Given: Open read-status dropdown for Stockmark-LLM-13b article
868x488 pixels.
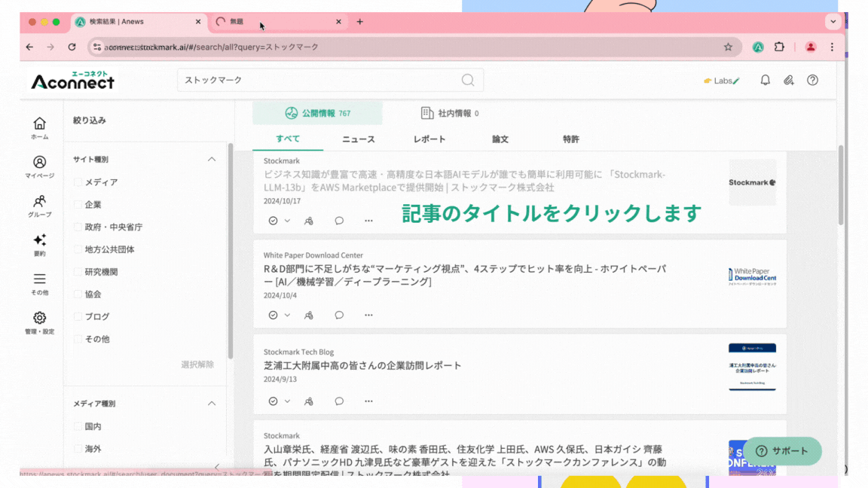Looking at the screenshot, I should tap(287, 221).
